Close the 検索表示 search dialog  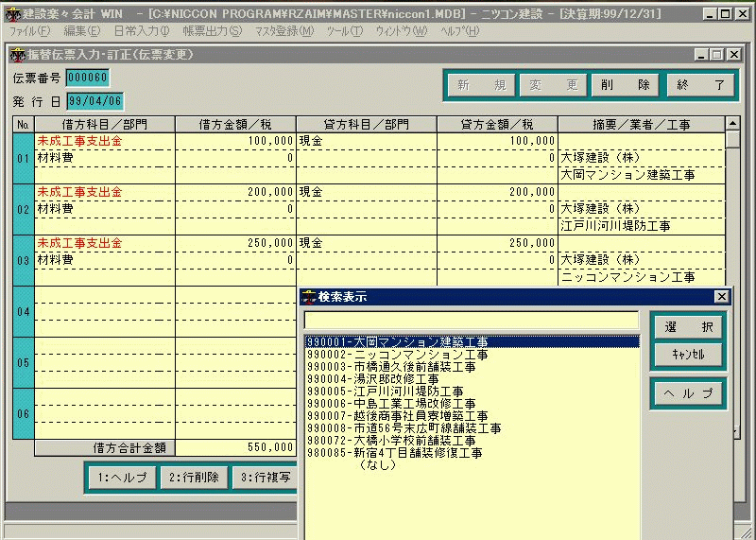[x=722, y=297]
